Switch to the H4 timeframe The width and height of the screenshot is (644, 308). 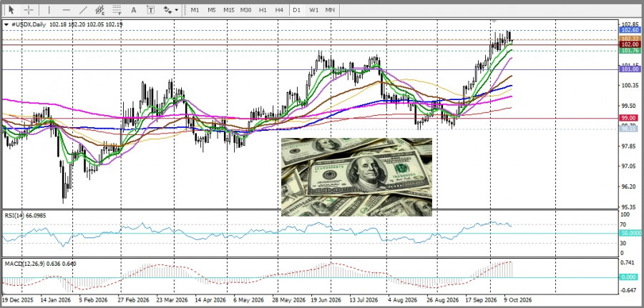279,10
